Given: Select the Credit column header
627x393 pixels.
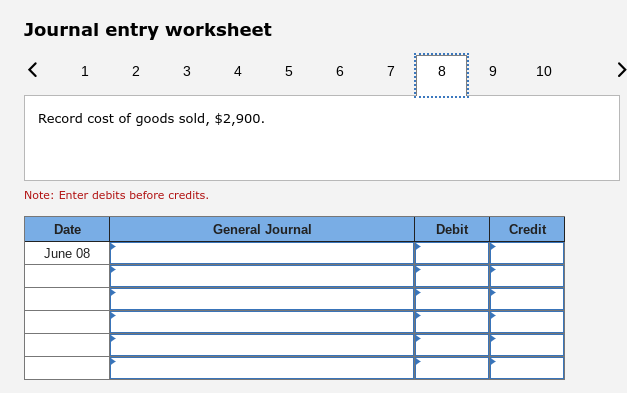Looking at the screenshot, I should pyautogui.click(x=527, y=229).
